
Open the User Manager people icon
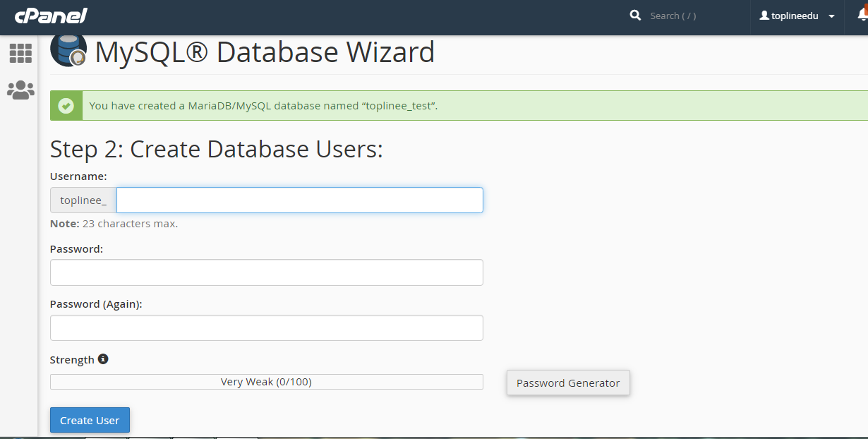tap(20, 90)
